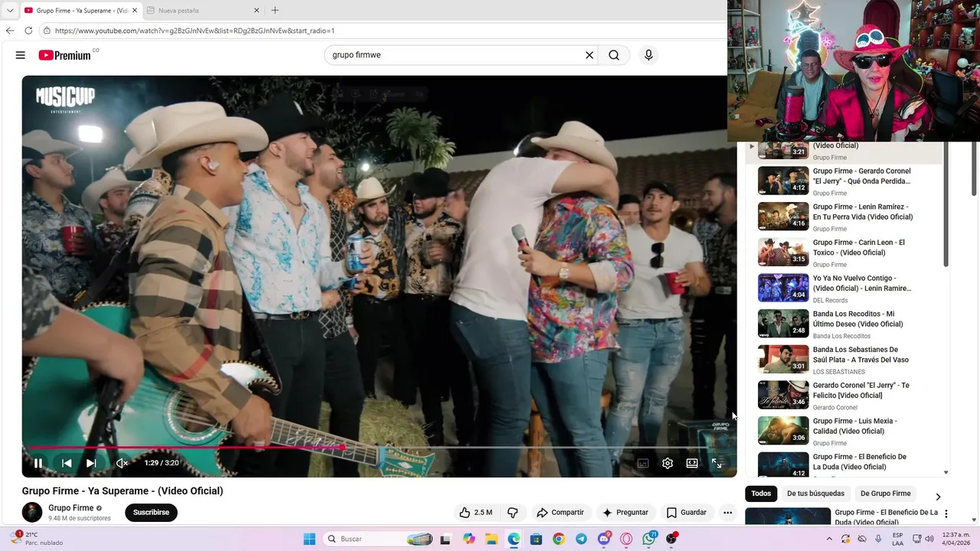Unmute the video player volume

(122, 463)
